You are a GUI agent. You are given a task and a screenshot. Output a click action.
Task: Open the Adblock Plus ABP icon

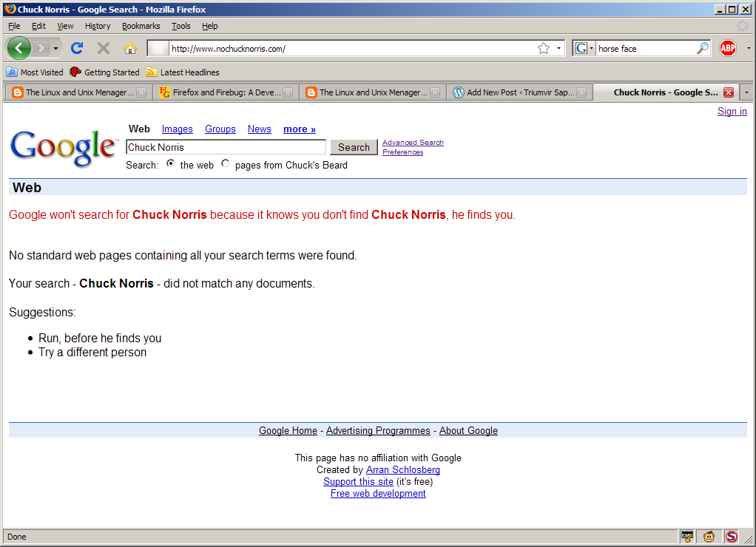pos(728,48)
